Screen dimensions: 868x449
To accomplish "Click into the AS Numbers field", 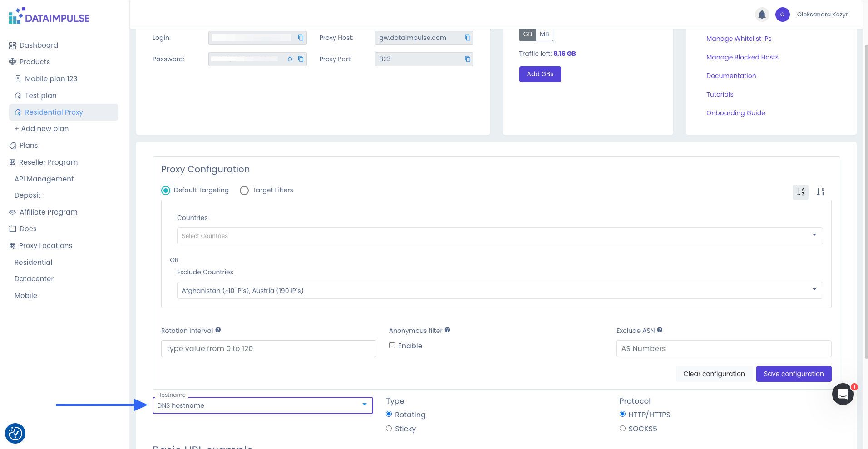I will point(724,349).
